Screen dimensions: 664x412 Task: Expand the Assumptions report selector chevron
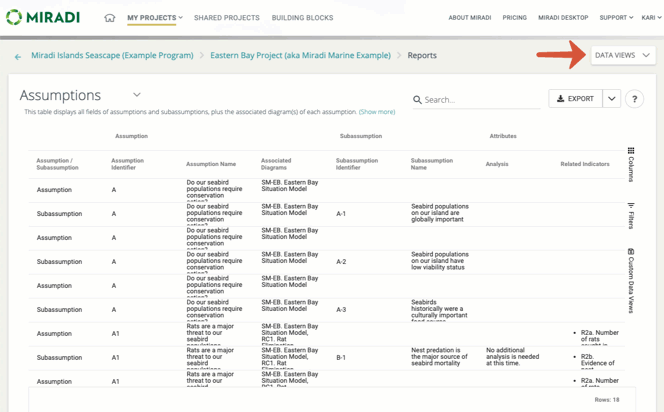(137, 95)
